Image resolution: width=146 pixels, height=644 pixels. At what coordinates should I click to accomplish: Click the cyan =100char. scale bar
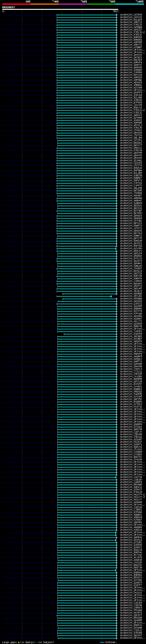(x=102, y=642)
